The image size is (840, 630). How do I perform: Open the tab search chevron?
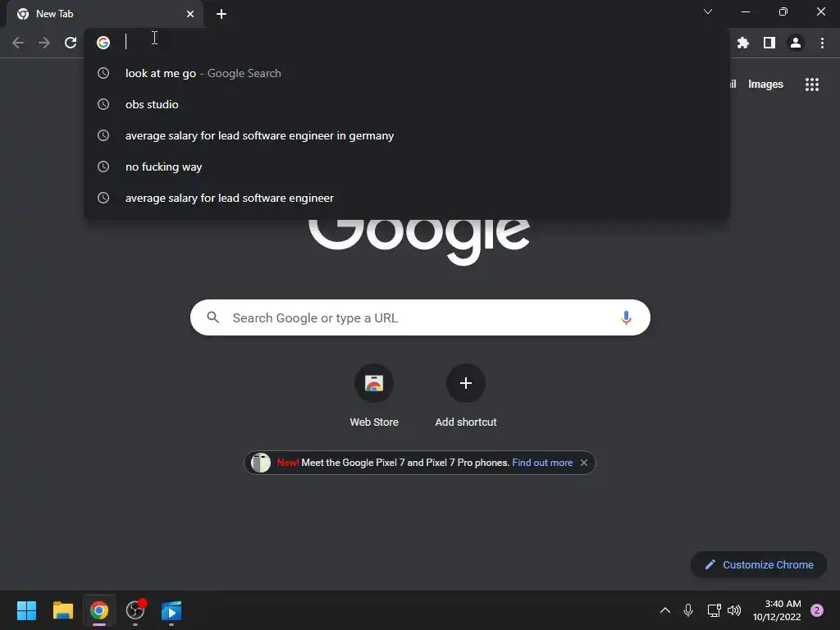pos(708,11)
